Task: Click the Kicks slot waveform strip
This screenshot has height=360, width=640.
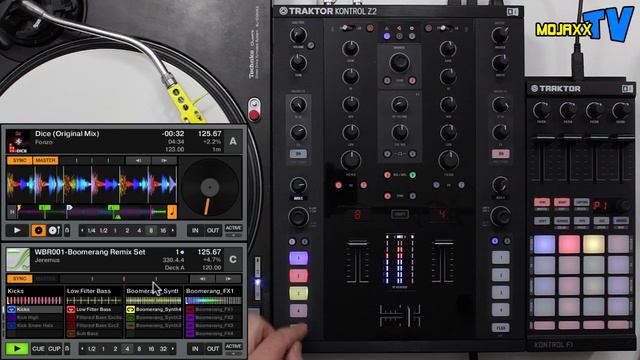Action: [x=35, y=300]
